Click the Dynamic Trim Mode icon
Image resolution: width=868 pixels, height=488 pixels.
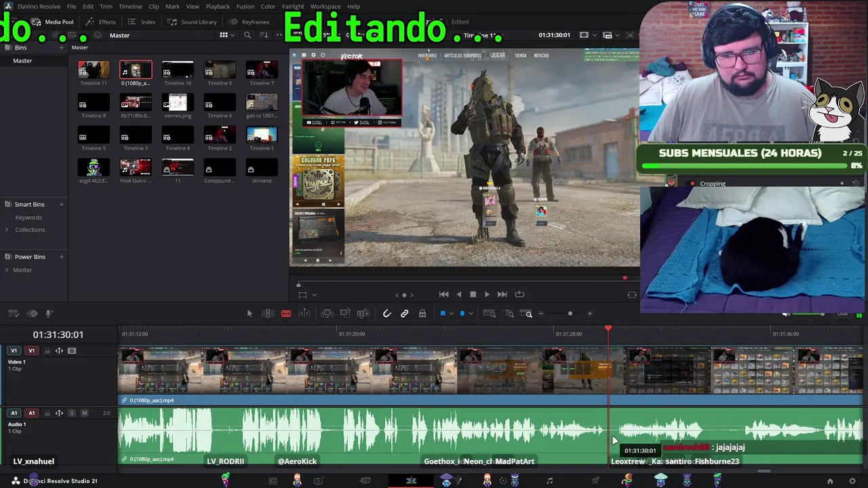tap(304, 313)
